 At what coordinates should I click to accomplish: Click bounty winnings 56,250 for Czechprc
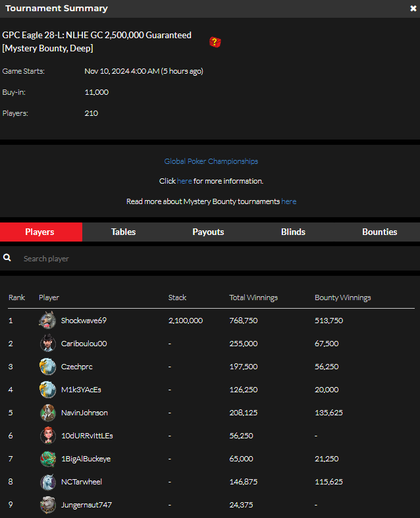coord(327,367)
